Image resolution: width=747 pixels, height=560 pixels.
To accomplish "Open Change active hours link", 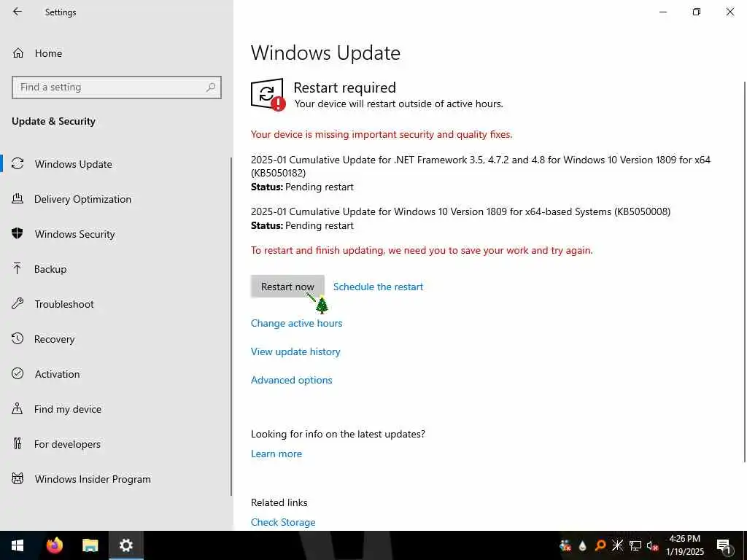I will 297,323.
